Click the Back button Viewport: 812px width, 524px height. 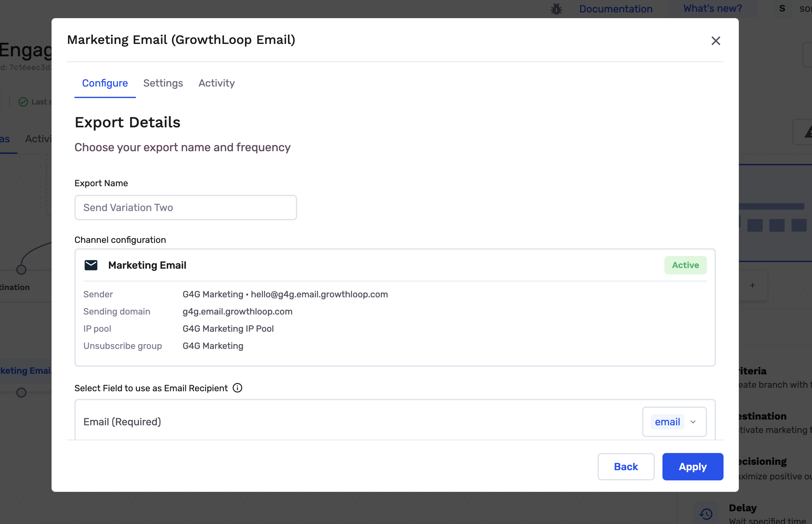click(x=626, y=466)
